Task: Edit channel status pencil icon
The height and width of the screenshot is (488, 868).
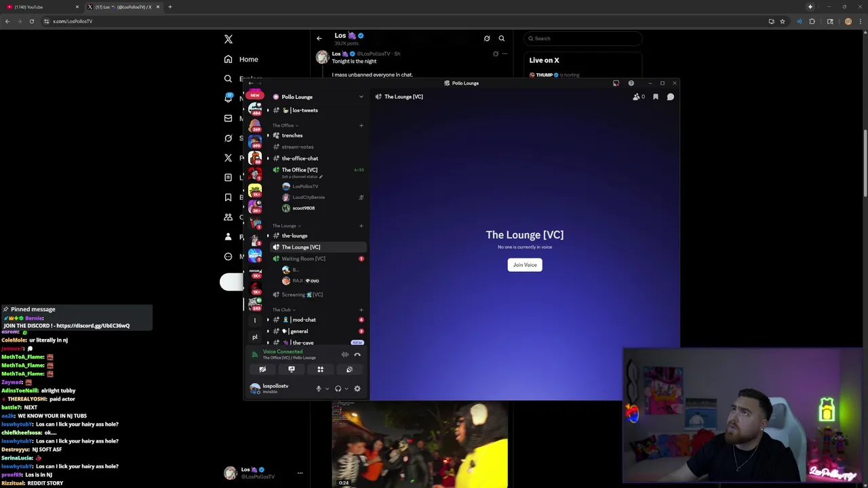Action: pos(321,177)
